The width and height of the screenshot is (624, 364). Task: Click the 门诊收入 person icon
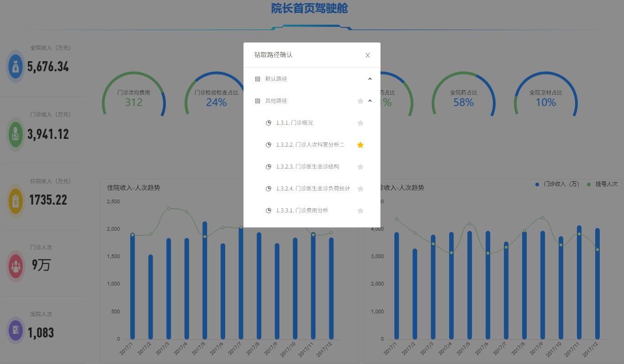pyautogui.click(x=15, y=135)
